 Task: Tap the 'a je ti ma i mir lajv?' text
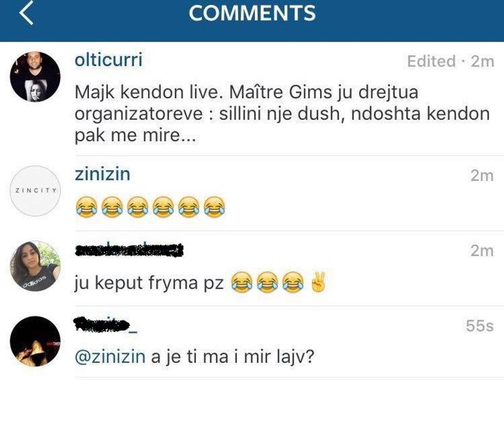[x=232, y=357]
